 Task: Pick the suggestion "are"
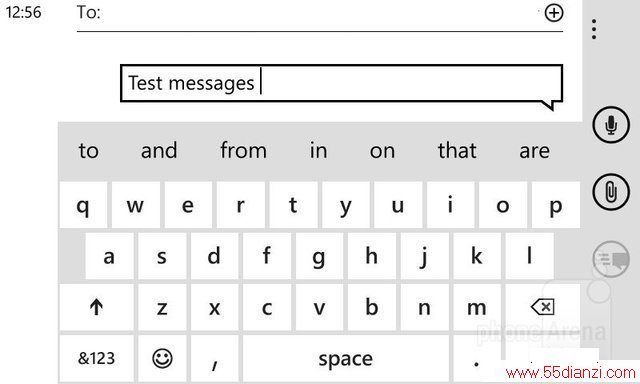[x=534, y=151]
